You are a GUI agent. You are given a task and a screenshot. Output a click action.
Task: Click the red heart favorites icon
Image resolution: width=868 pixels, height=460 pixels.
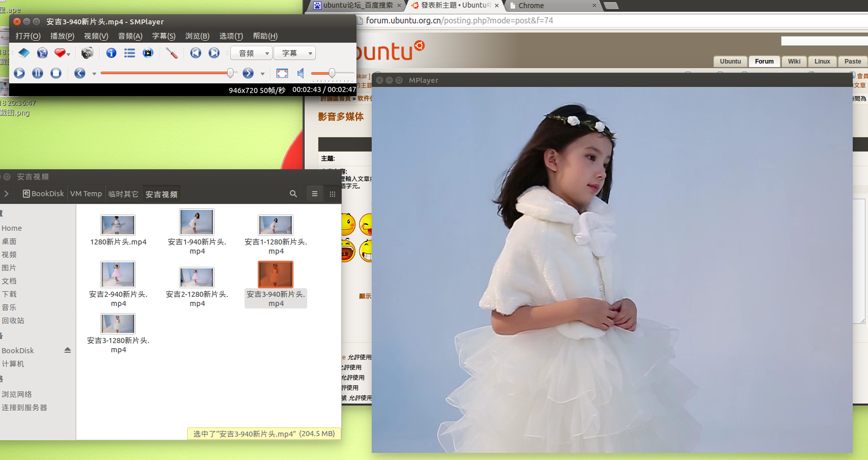(x=60, y=53)
